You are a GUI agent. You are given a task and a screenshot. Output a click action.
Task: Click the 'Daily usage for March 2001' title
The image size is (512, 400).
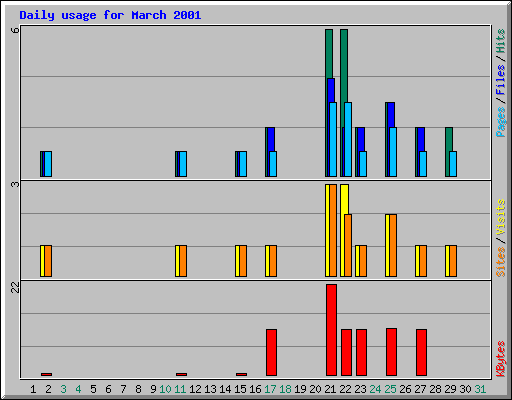pyautogui.click(x=110, y=15)
